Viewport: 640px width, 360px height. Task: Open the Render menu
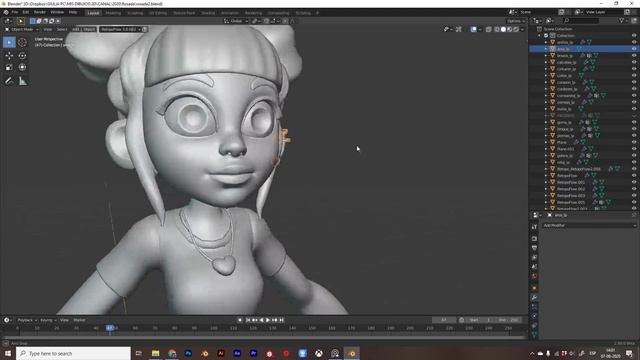tap(40, 13)
